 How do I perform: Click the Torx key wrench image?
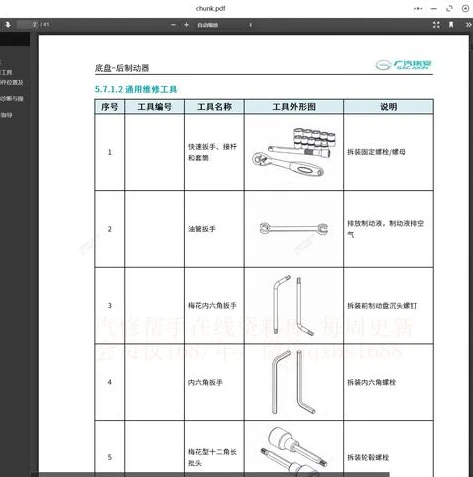pos(294,305)
